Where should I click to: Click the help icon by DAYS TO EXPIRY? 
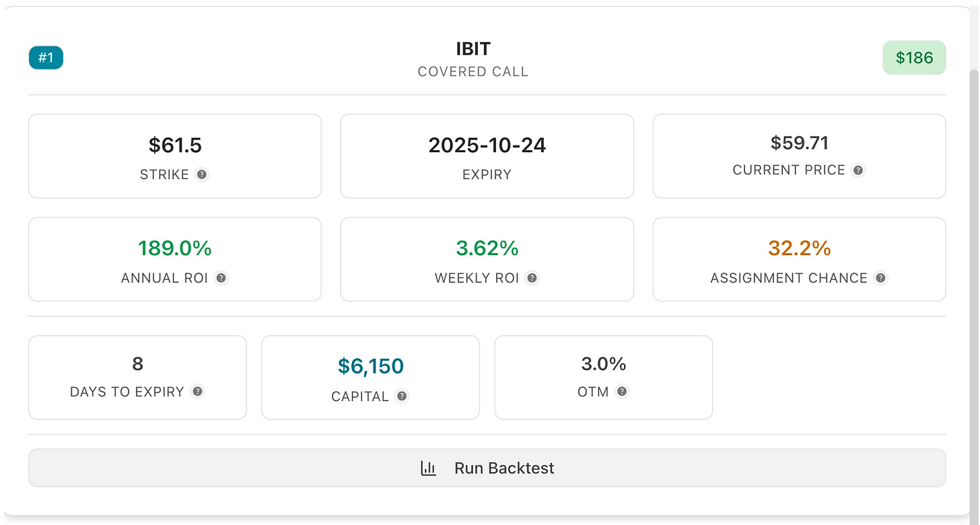pyautogui.click(x=197, y=392)
